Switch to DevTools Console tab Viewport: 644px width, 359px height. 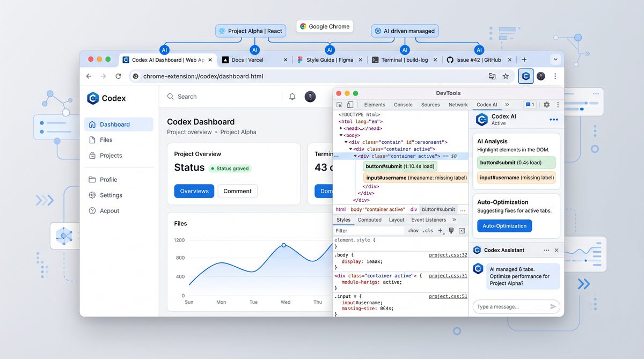click(x=404, y=105)
